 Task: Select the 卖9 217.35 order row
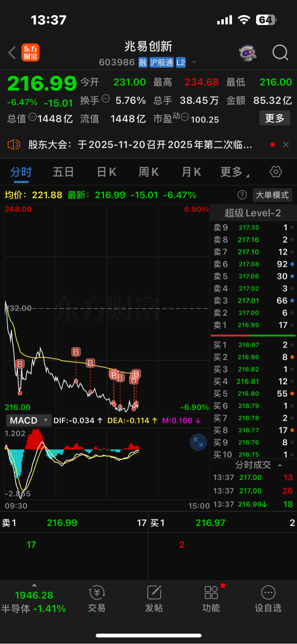coord(253,228)
